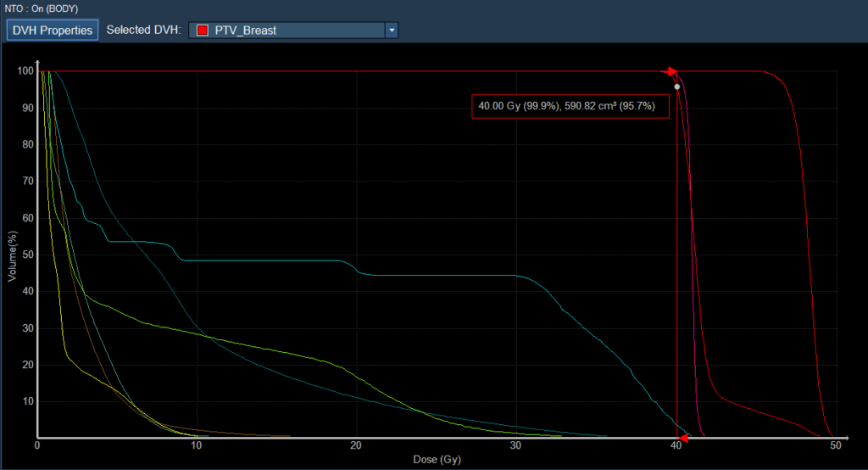Click the Dose (Gy) axis title
The width and height of the screenshot is (868, 470).
point(438,460)
